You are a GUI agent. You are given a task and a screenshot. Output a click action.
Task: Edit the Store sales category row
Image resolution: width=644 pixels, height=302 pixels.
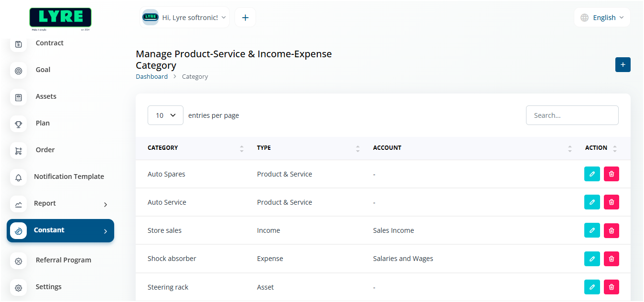point(592,230)
